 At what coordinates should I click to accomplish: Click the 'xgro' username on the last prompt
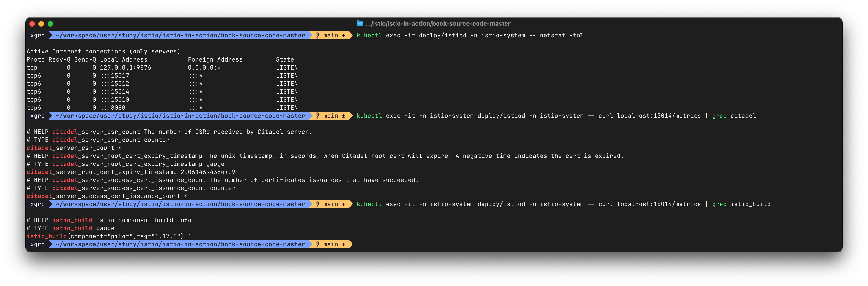37,244
